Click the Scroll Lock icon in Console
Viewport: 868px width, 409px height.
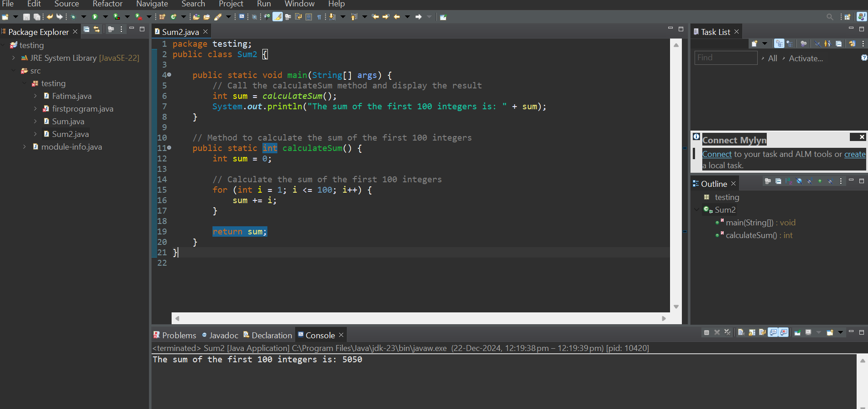pyautogui.click(x=752, y=332)
